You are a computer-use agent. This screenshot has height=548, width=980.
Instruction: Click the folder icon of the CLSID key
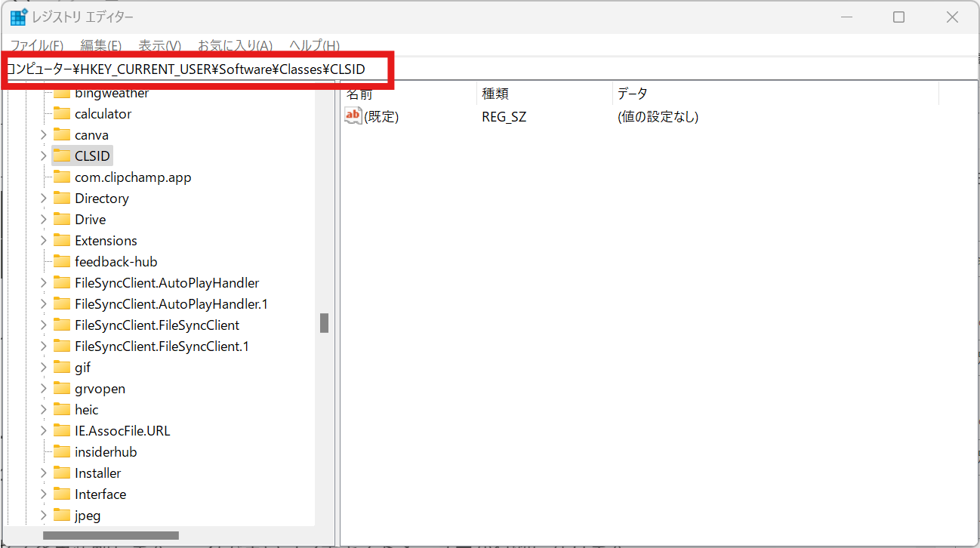point(61,155)
